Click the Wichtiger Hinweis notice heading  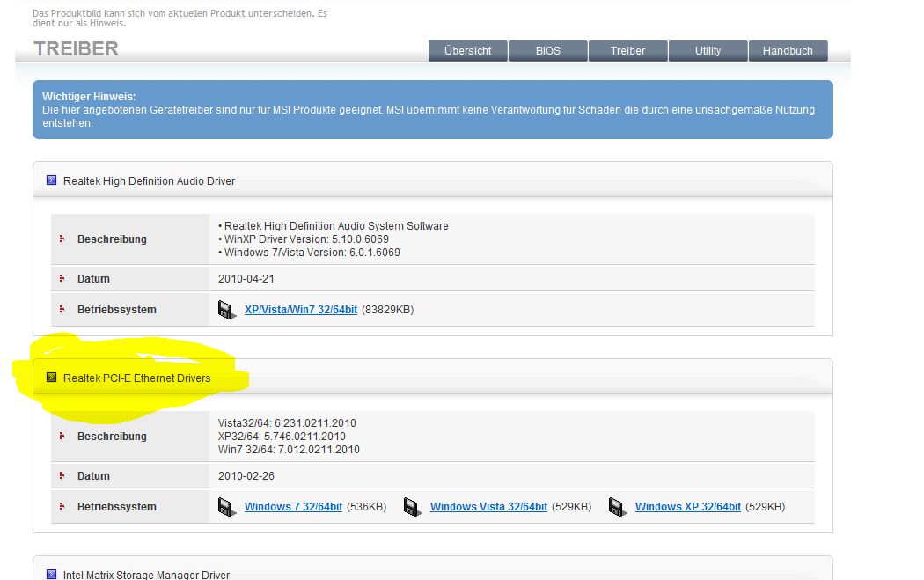[89, 97]
